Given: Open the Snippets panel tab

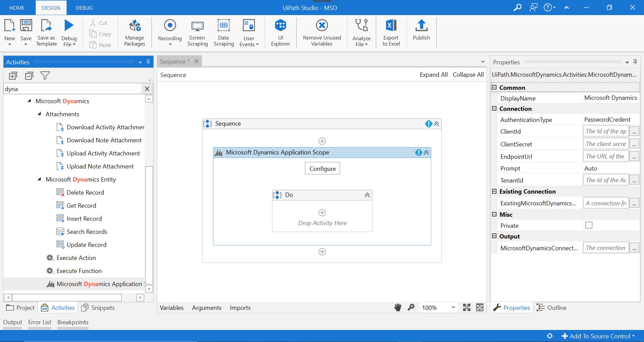Looking at the screenshot, I should 98,307.
